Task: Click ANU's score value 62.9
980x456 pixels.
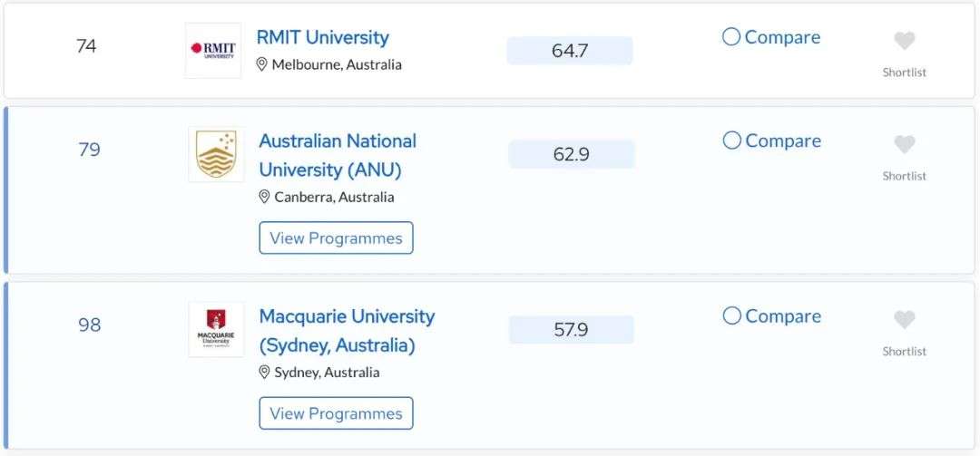Action: pos(571,154)
